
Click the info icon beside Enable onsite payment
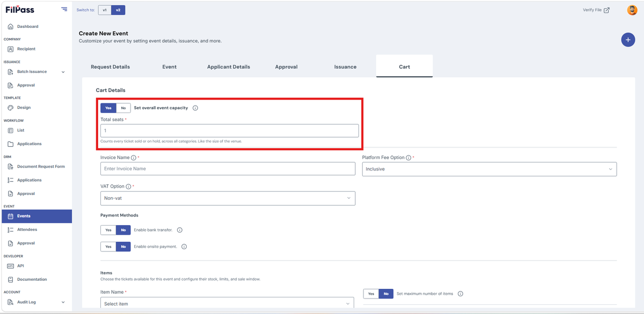[x=184, y=246]
